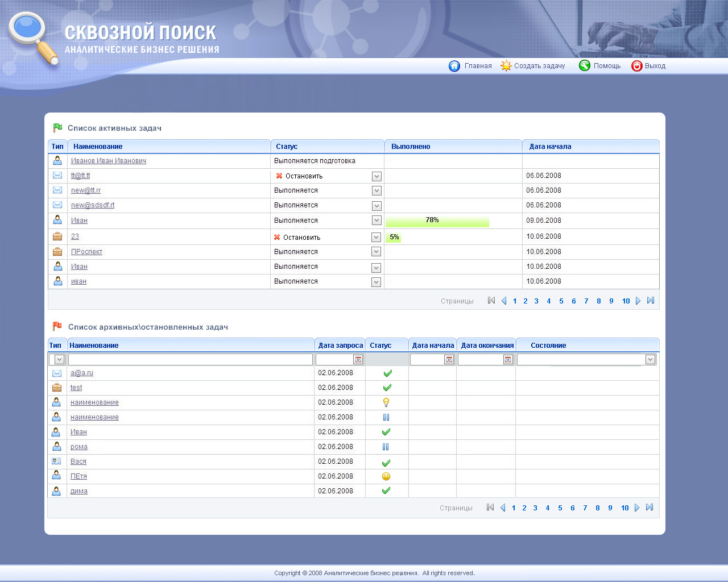
Task: Open the Иванов Иван Иванович task link
Action: [109, 161]
